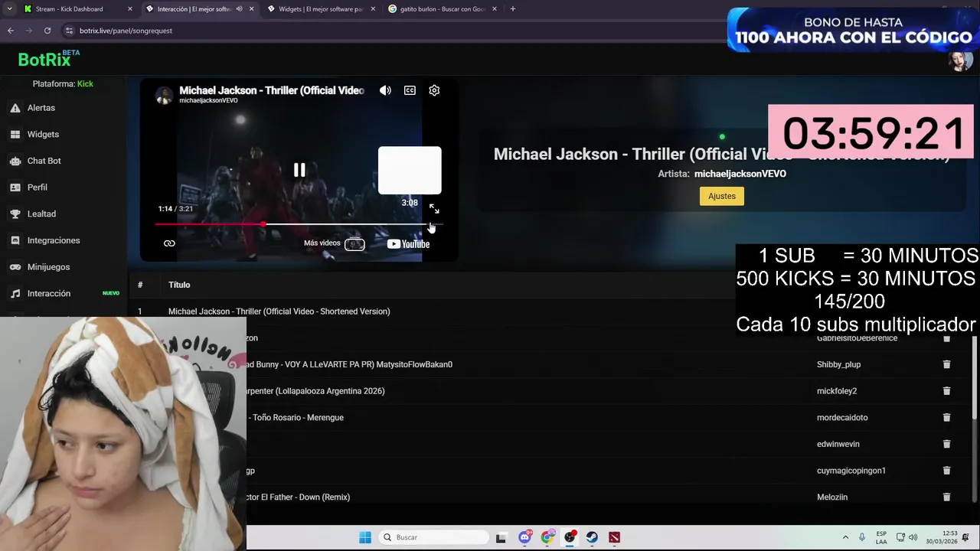Delete the song requested by cuymagicopingon1
Viewport: 980px width, 551px height.
pyautogui.click(x=946, y=471)
